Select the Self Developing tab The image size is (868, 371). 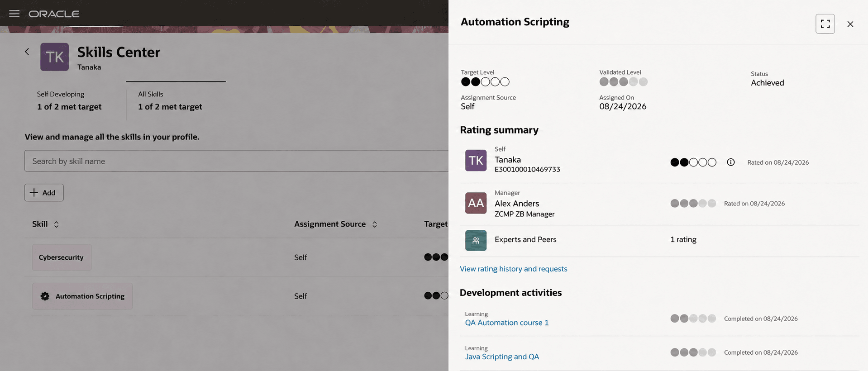(69, 101)
